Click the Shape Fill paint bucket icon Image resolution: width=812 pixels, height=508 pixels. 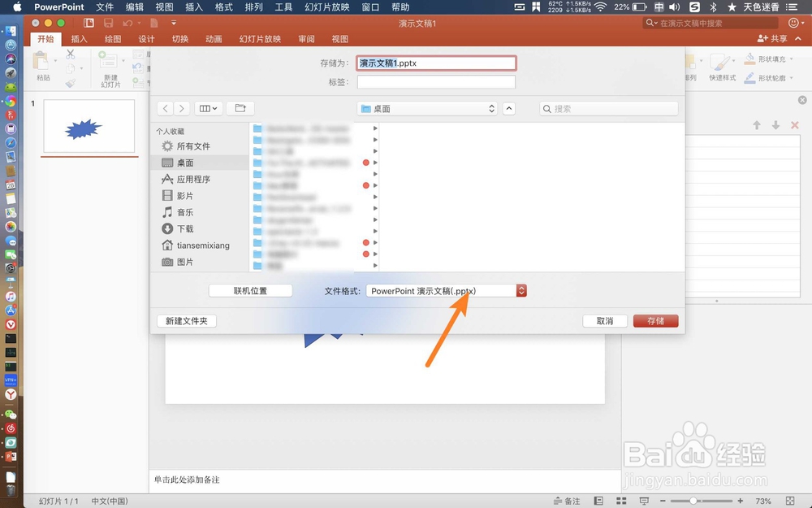749,59
